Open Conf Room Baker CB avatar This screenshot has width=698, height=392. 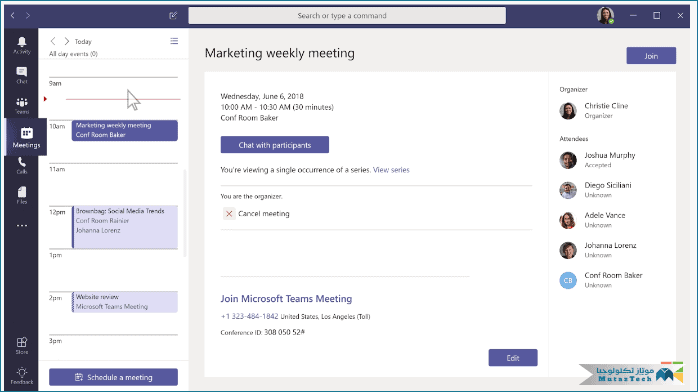coord(568,280)
